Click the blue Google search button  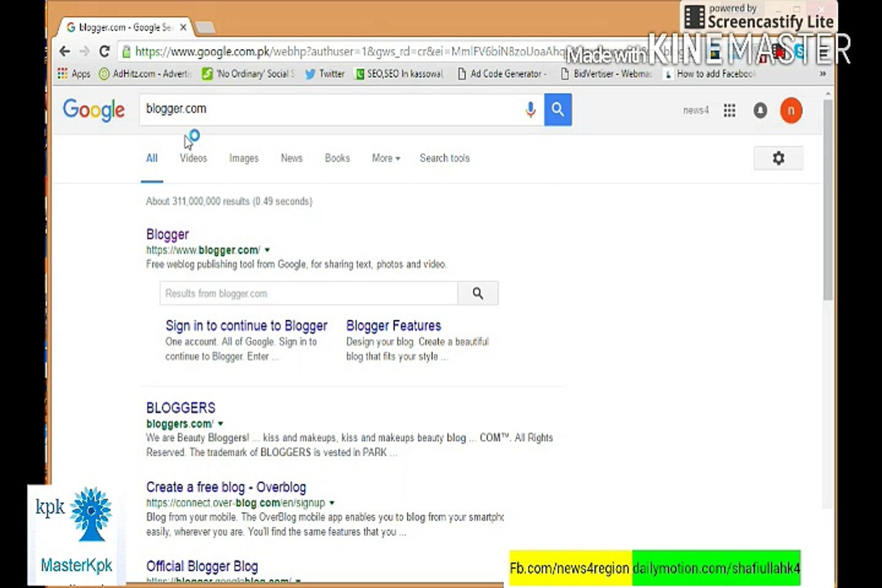click(558, 109)
